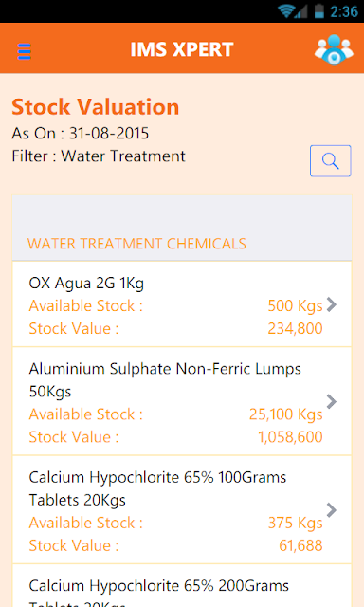Image resolution: width=364 pixels, height=607 pixels.
Task: Tap the 2:36 status bar clock
Action: pyautogui.click(x=344, y=11)
